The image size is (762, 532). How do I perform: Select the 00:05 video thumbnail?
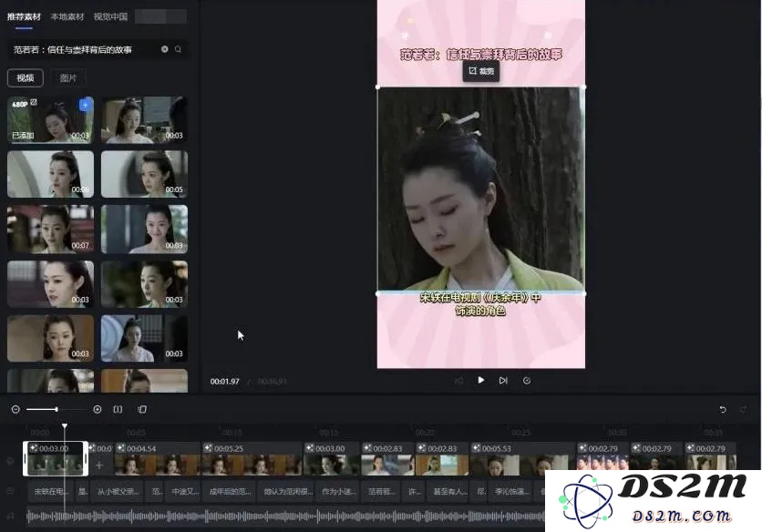(x=144, y=174)
